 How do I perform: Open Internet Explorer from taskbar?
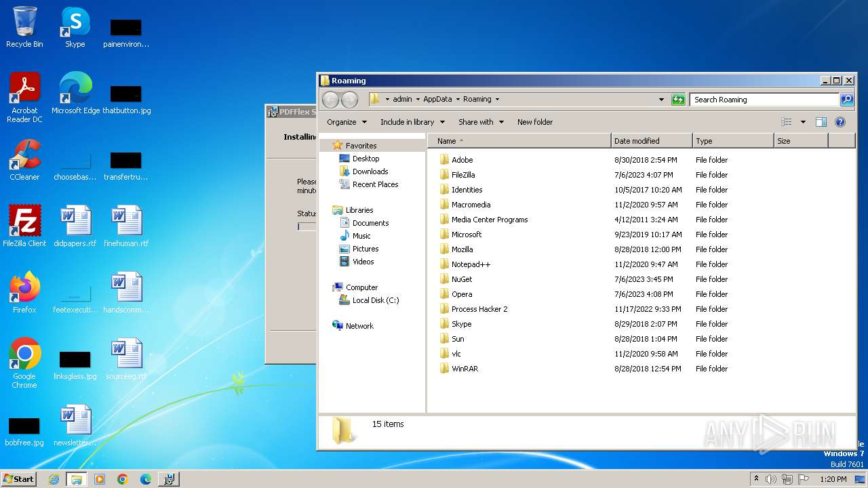[x=54, y=479]
